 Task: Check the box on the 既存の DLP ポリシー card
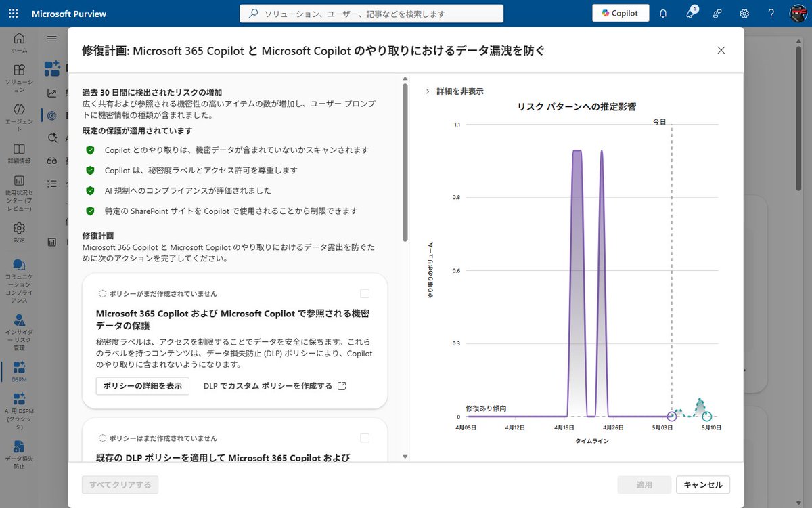[365, 438]
